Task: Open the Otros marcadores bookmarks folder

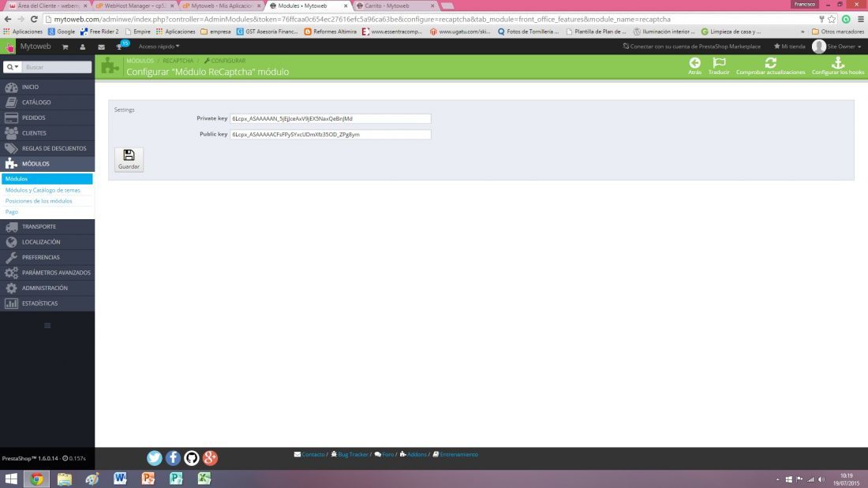Action: tap(837, 32)
